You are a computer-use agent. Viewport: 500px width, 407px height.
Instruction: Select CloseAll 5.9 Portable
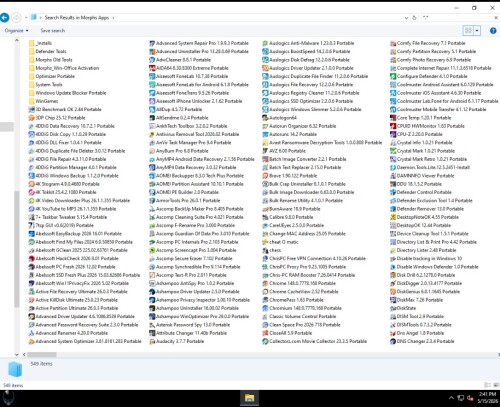pos(287,333)
